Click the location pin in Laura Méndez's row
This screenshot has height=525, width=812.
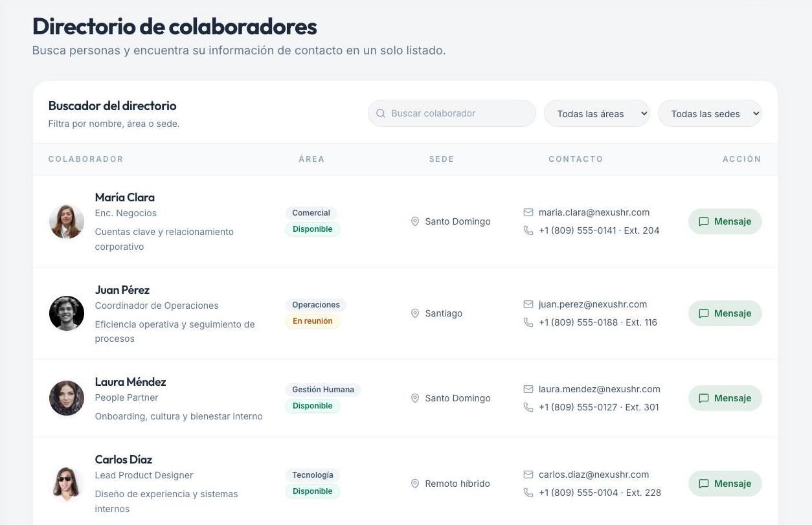pos(415,398)
